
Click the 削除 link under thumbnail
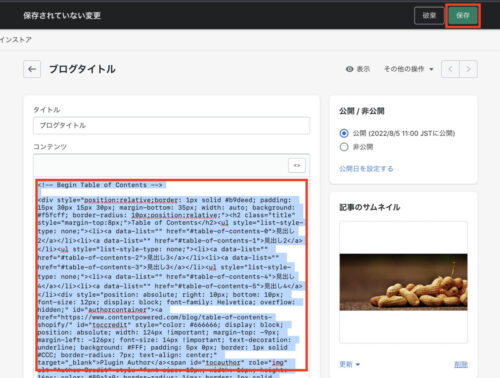tap(461, 364)
